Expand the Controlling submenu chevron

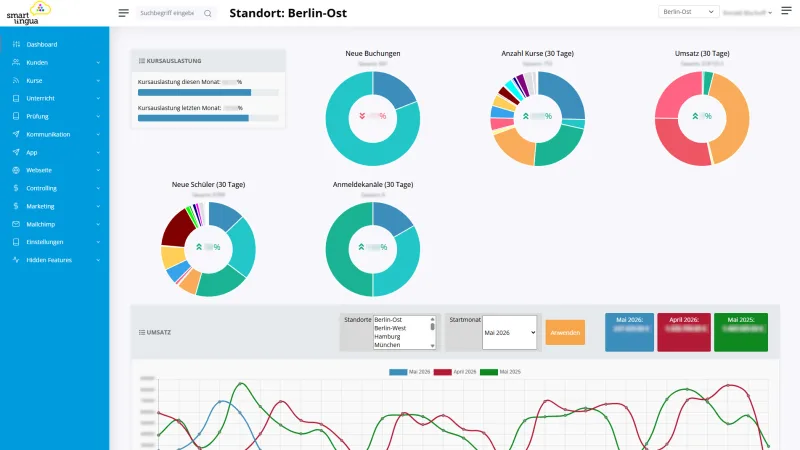(x=98, y=188)
